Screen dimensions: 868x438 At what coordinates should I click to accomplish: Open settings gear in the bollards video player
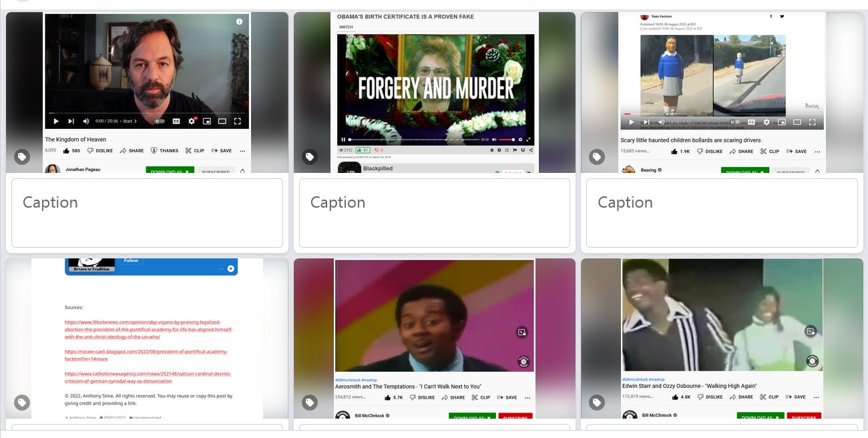(x=767, y=122)
